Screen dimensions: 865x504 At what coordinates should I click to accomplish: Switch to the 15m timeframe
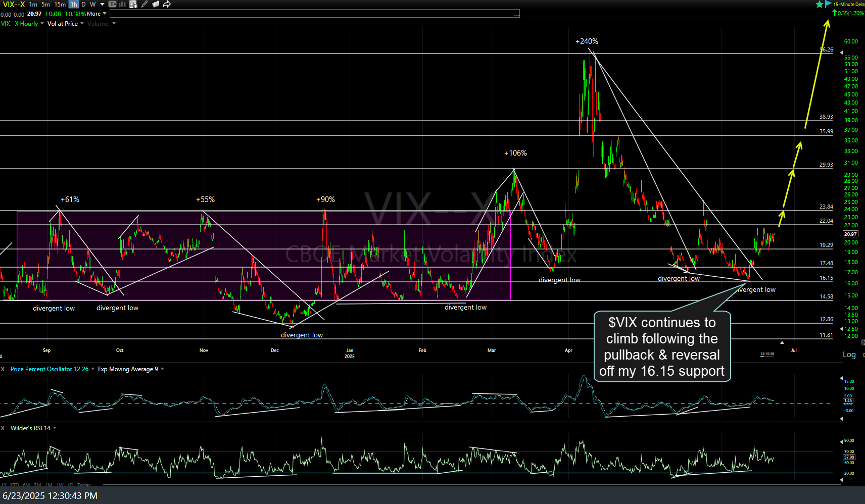point(60,5)
